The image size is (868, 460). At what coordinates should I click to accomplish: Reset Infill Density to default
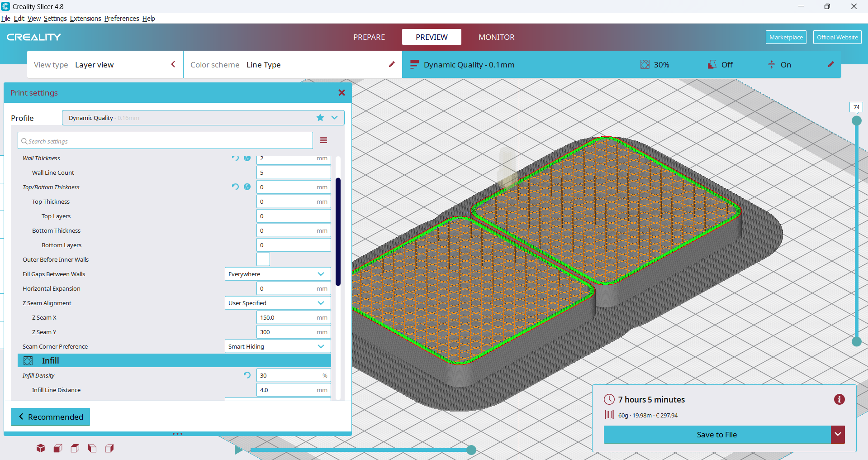coord(247,375)
